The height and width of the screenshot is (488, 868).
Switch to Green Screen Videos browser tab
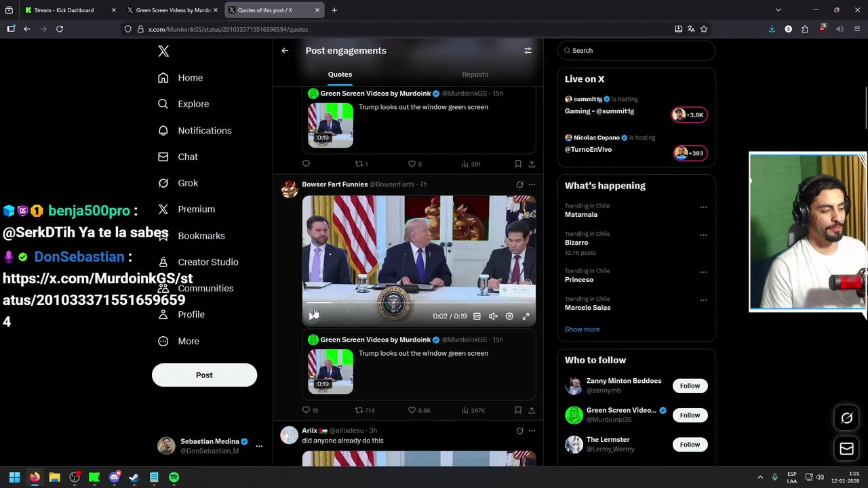[x=173, y=10]
